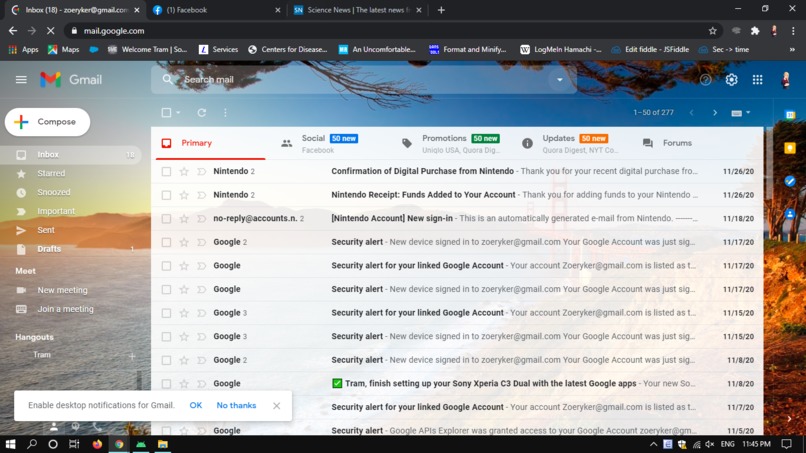The image size is (806, 453).
Task: Mark Sony Xperia C3 Dual email as important
Action: click(x=201, y=384)
